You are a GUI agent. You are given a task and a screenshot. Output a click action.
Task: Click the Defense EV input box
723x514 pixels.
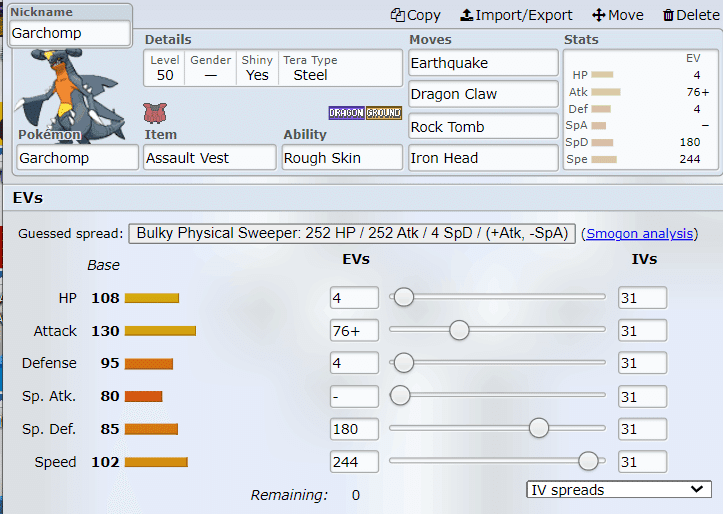354,363
